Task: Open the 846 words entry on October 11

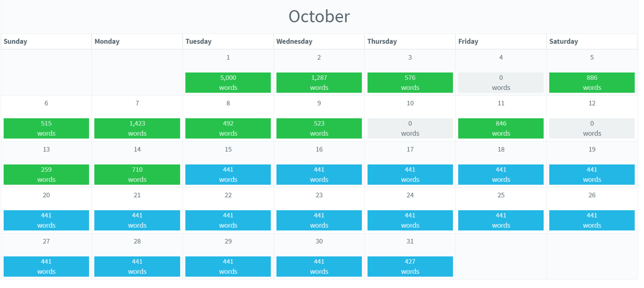Action: click(501, 128)
